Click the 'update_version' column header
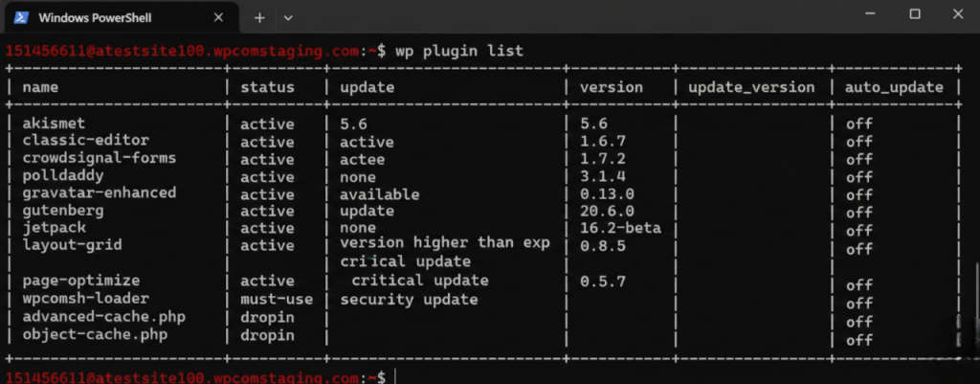The width and height of the screenshot is (980, 384). [x=751, y=88]
